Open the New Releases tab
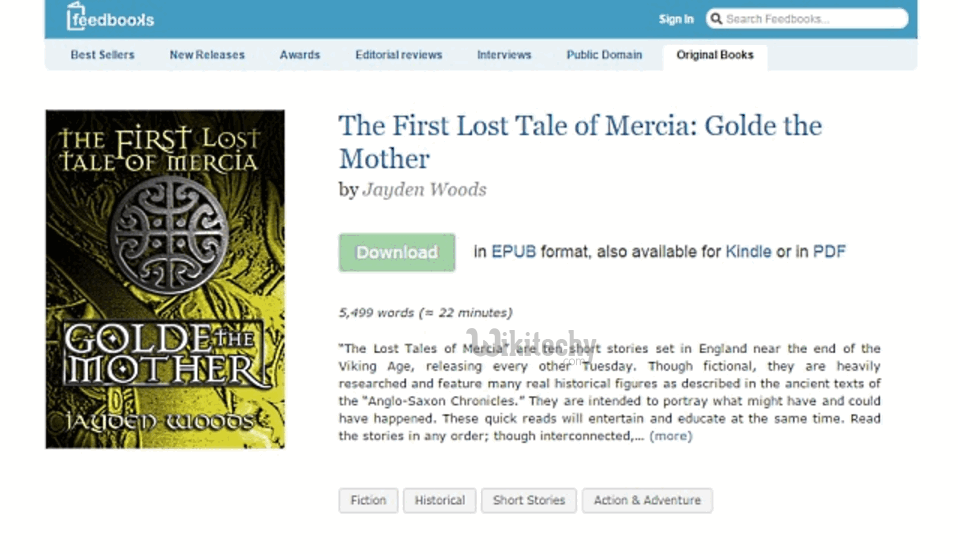 (207, 55)
